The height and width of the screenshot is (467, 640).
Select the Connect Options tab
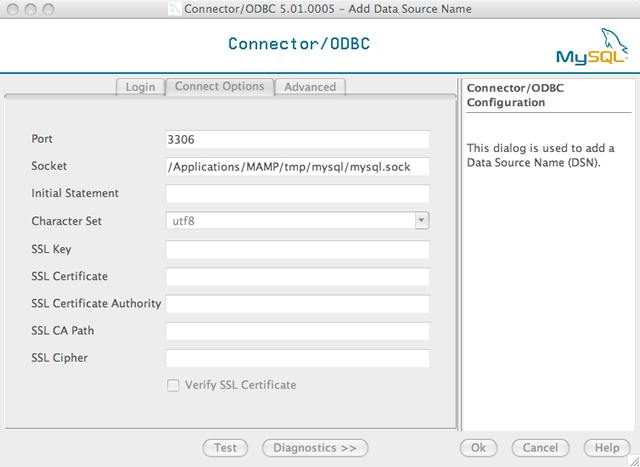[220, 87]
